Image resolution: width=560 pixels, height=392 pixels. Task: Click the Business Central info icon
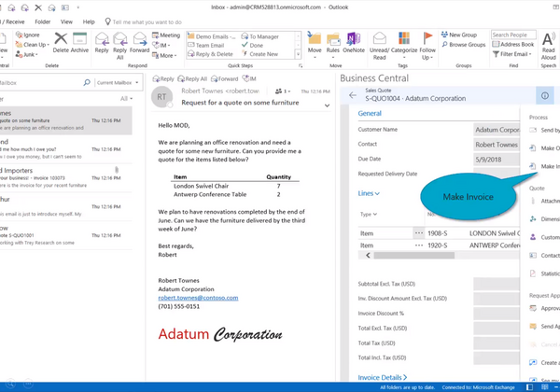click(x=545, y=96)
